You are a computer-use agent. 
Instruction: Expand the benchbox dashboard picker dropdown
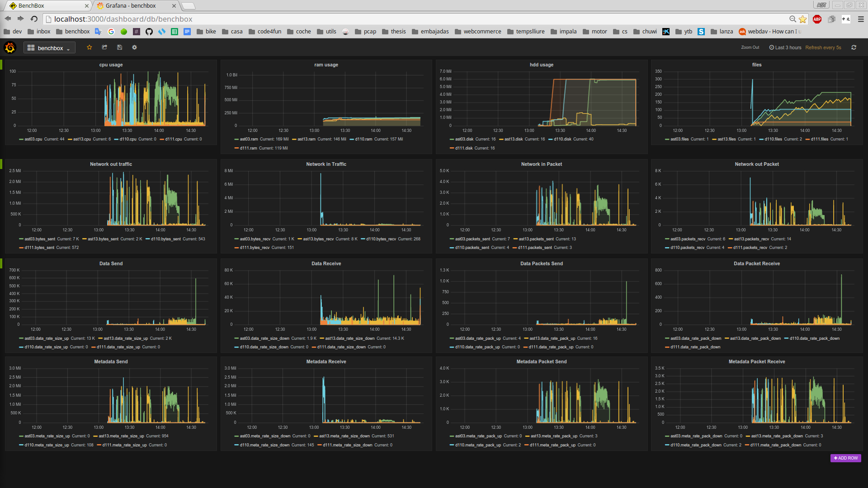(49, 48)
